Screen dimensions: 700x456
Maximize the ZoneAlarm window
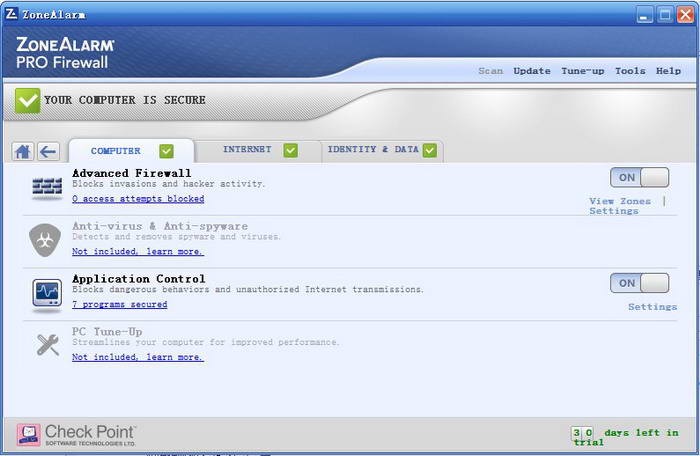(x=665, y=15)
